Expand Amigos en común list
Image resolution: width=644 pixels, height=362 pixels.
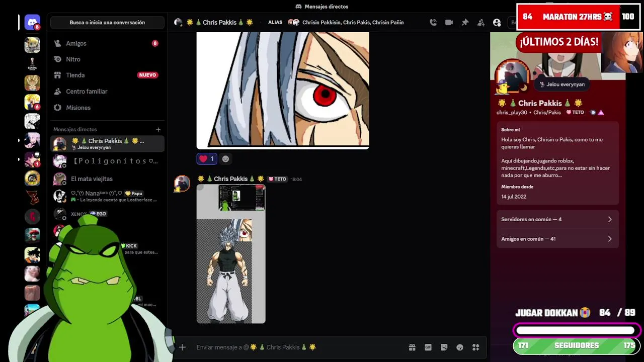tap(557, 239)
